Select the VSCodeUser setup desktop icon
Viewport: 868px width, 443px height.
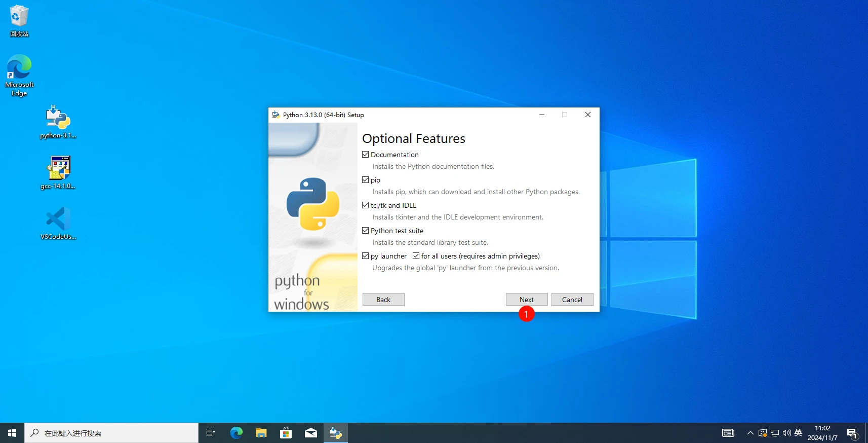pyautogui.click(x=58, y=223)
